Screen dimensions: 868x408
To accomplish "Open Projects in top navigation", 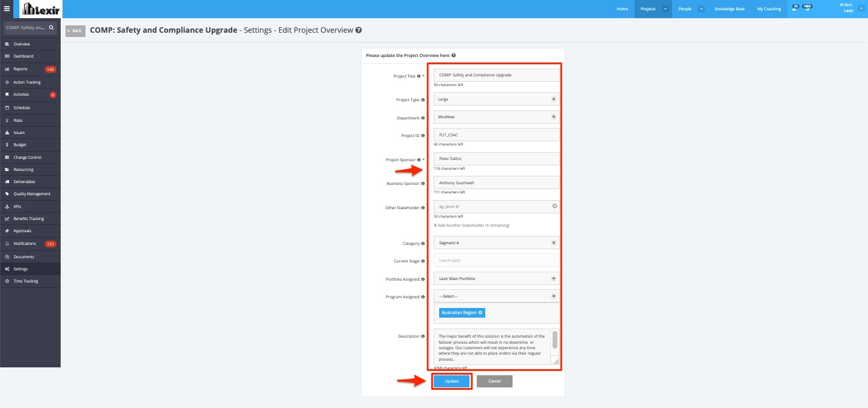I will pyautogui.click(x=648, y=9).
